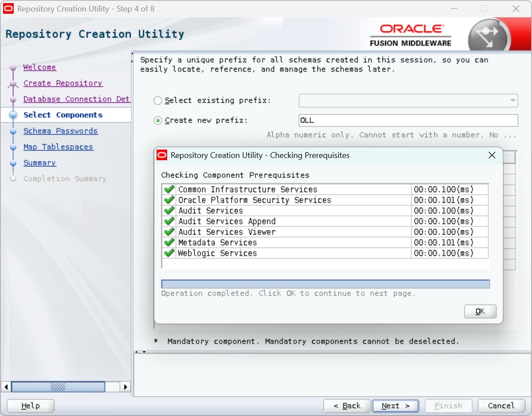The image size is (532, 416).
Task: Click the prerequisites progress bar
Action: tap(325, 284)
